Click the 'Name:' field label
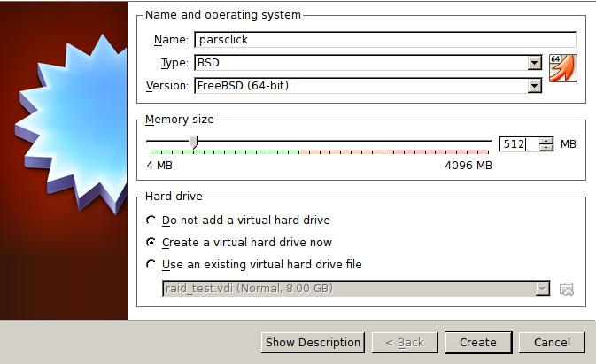This screenshot has height=364, width=596. (171, 40)
